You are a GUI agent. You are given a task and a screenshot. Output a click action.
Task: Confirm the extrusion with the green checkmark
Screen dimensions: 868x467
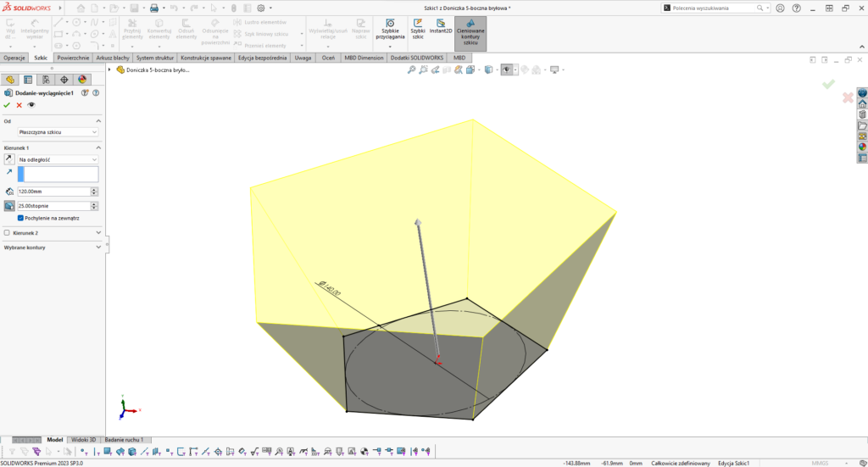pos(7,105)
